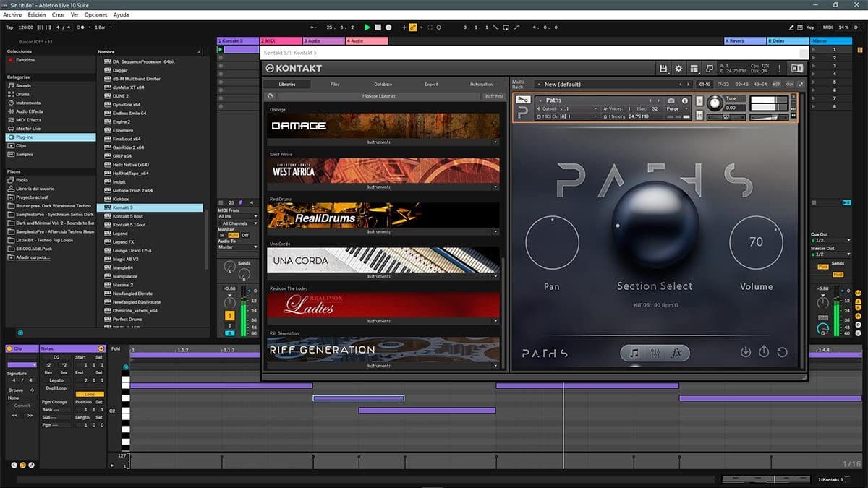868x488 pixels.
Task: Switch to the Database tab in Kontakt
Action: tap(383, 85)
